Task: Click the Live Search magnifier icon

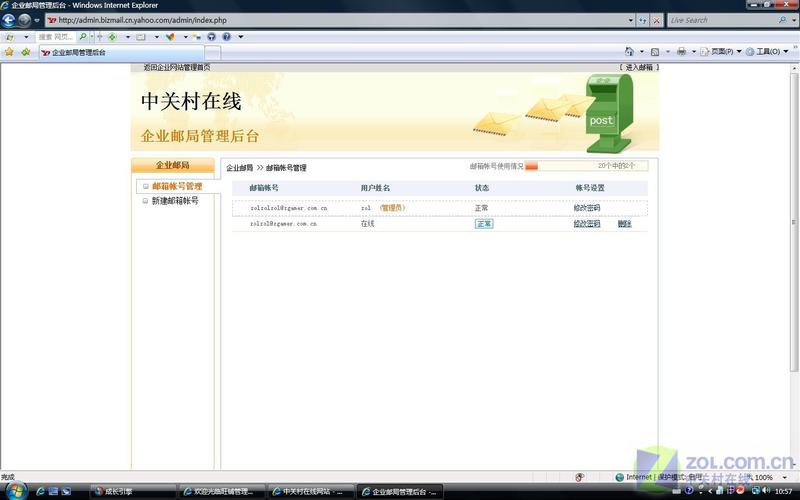Action: (783, 20)
